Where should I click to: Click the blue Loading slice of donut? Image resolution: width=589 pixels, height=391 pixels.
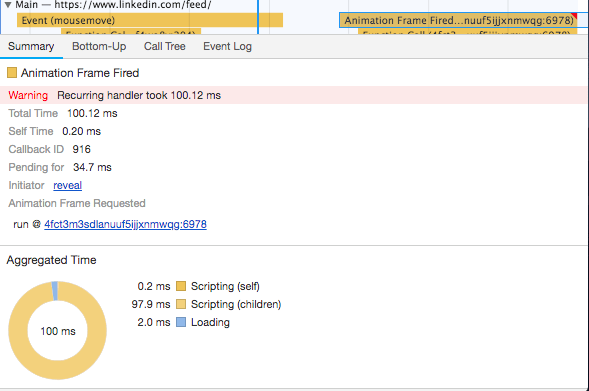55,291
